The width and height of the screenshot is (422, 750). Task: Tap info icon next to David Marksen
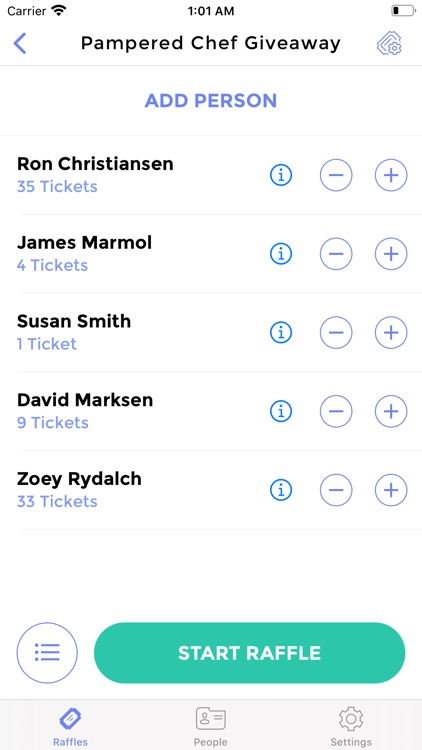(x=281, y=411)
